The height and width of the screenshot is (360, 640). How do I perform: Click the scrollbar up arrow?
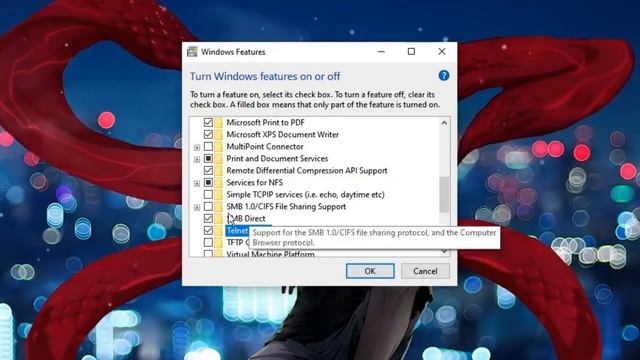pos(444,122)
